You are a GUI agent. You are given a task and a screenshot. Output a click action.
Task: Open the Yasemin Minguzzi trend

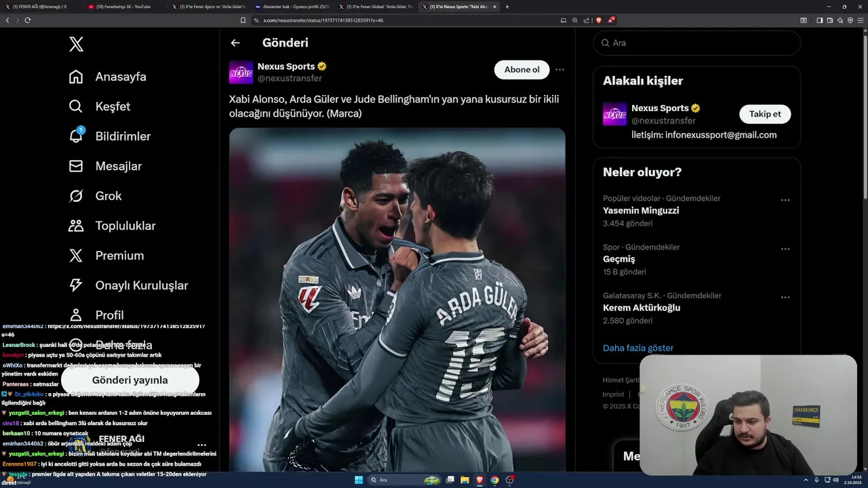(641, 211)
